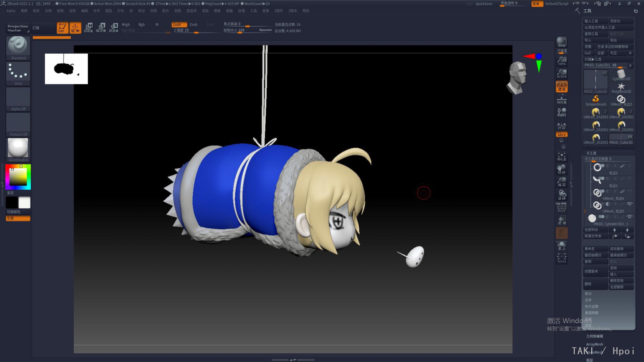The width and height of the screenshot is (644, 362).
Task: Toggle the XYZ rotation mode
Action: [x=562, y=135]
